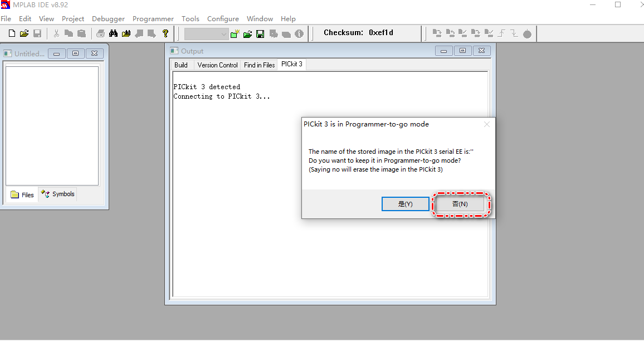The width and height of the screenshot is (644, 341).
Task: Click the yellow question mark Help icon
Action: 165,33
